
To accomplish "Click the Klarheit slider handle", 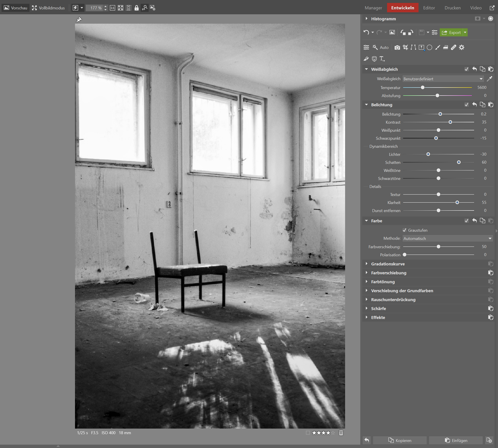I will pyautogui.click(x=457, y=202).
